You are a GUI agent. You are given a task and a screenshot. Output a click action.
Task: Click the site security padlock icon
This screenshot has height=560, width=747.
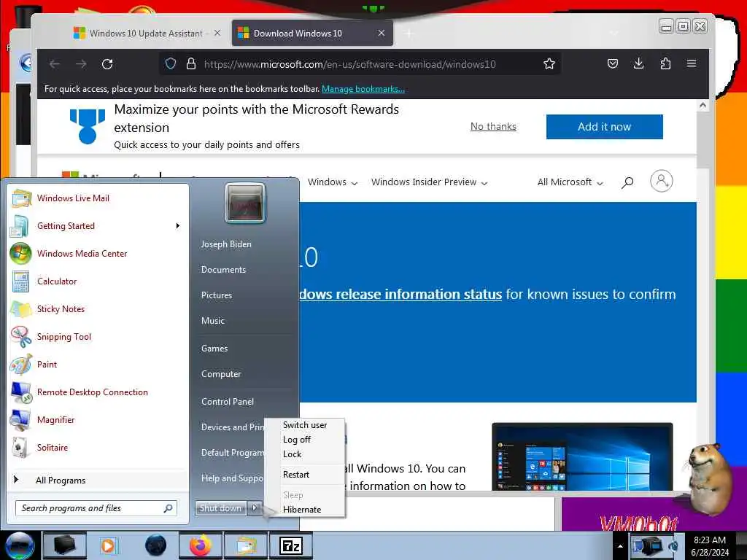[x=191, y=64]
